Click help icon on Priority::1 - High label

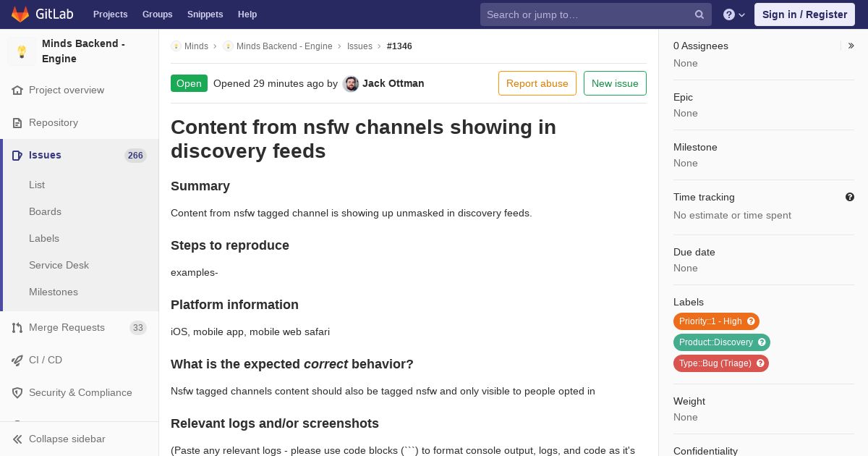(x=751, y=321)
